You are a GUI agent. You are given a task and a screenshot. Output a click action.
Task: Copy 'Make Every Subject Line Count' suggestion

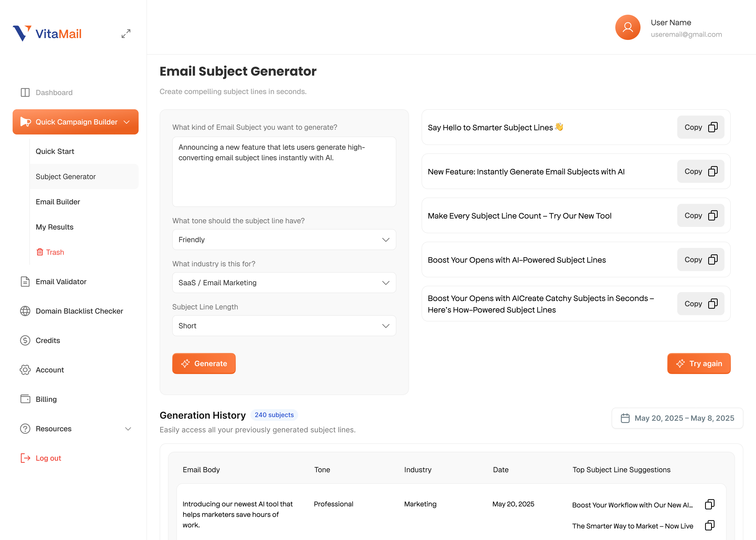point(701,215)
